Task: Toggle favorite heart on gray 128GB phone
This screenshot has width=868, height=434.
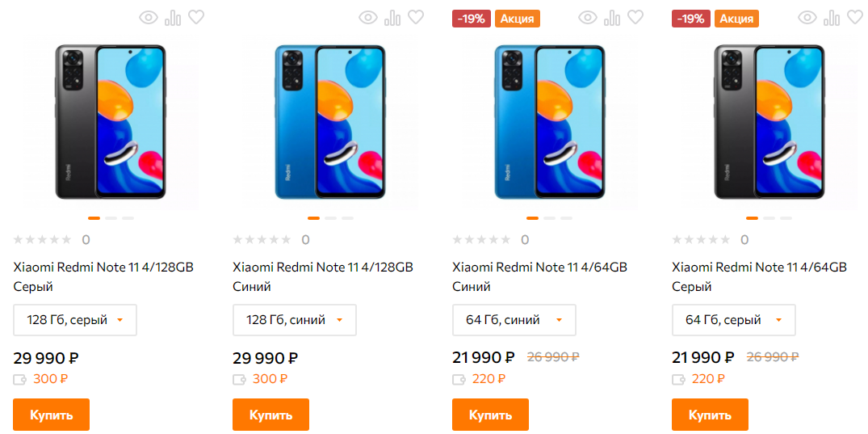Action: pyautogui.click(x=196, y=18)
